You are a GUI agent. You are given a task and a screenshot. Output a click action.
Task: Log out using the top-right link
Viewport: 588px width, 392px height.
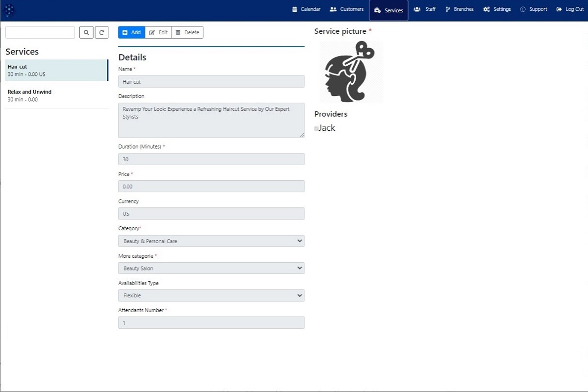pyautogui.click(x=570, y=9)
